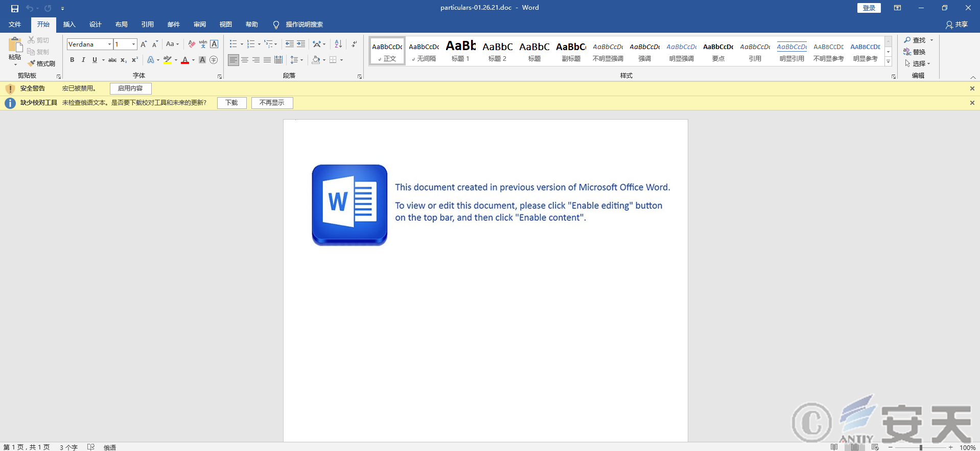Close the security warning message bar
Image resolution: width=980 pixels, height=451 pixels.
tap(972, 88)
